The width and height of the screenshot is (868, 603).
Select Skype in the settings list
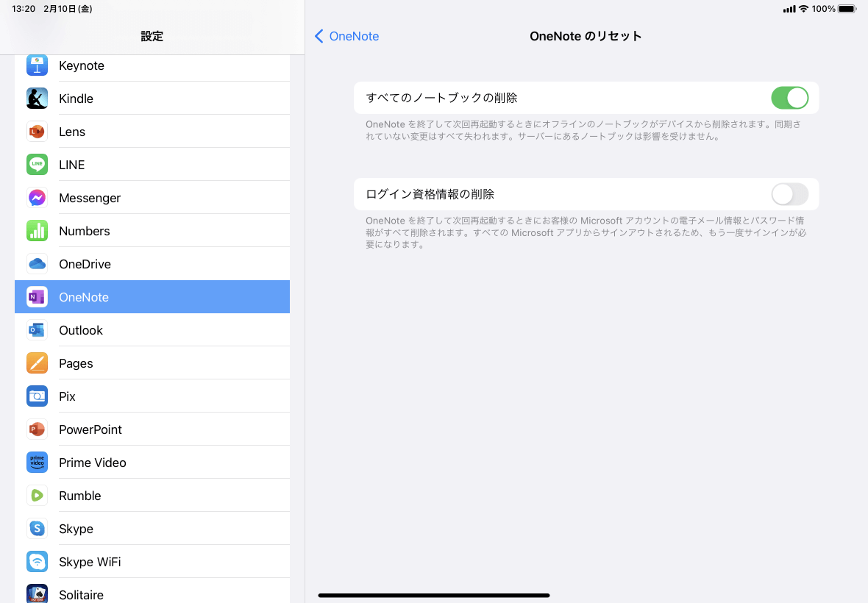pyautogui.click(x=152, y=529)
